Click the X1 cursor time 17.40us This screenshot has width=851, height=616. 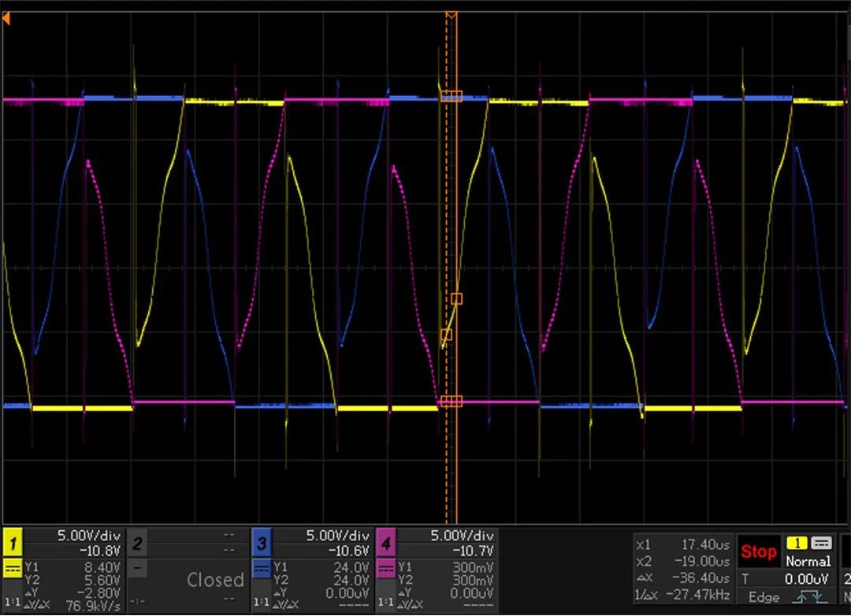click(x=705, y=544)
